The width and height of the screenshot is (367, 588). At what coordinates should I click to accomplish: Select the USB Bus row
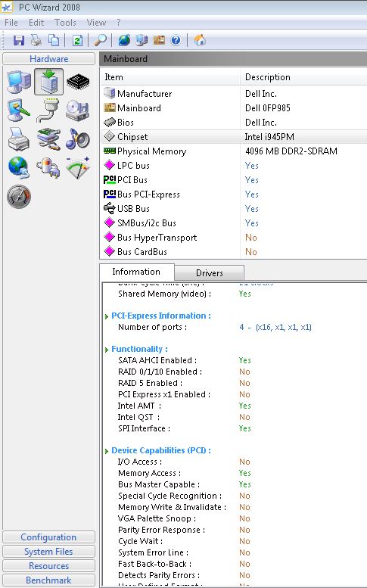[234, 209]
